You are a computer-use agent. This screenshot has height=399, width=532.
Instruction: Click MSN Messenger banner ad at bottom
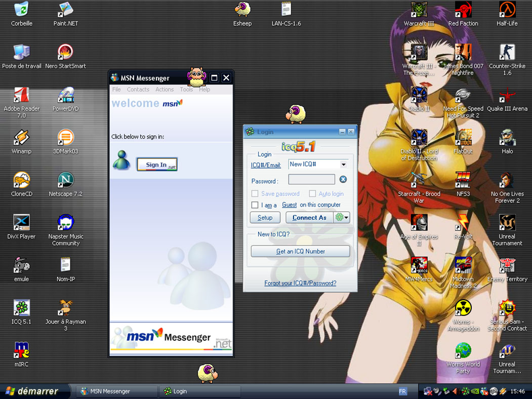(171, 338)
